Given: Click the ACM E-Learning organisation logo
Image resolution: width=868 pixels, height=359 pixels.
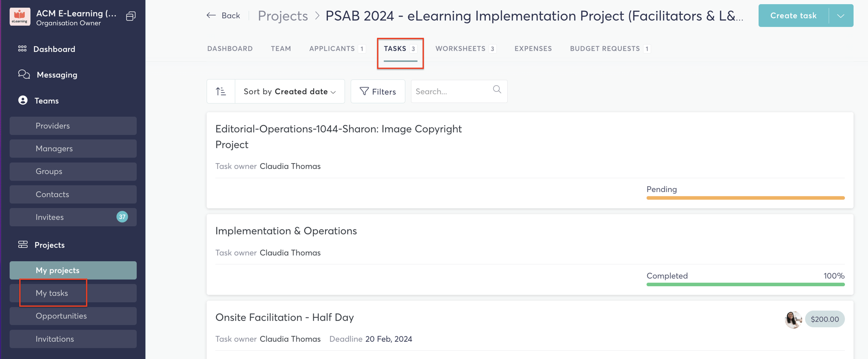Looking at the screenshot, I should click(x=20, y=17).
